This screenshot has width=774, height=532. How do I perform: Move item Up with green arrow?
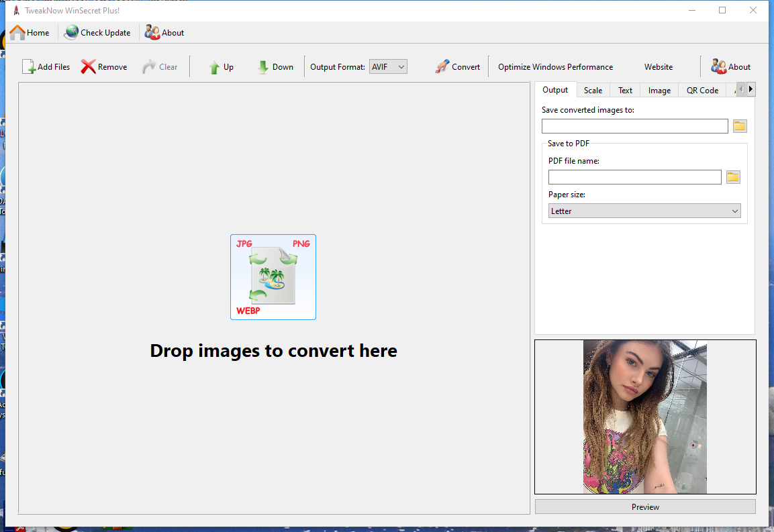pyautogui.click(x=214, y=67)
